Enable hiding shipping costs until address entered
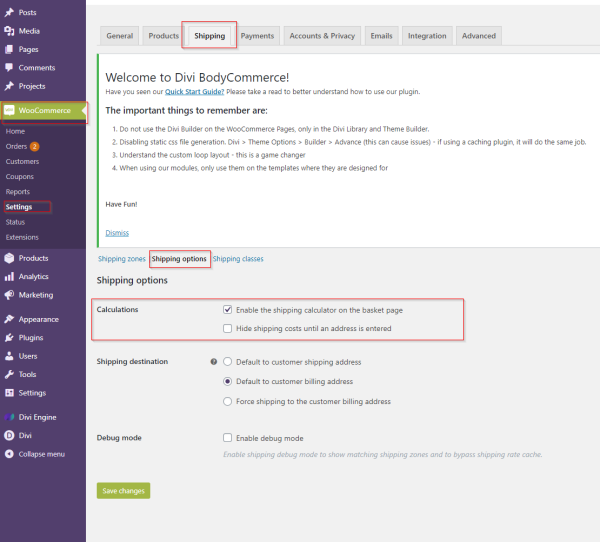Screen dimensions: 600x542 229,328
